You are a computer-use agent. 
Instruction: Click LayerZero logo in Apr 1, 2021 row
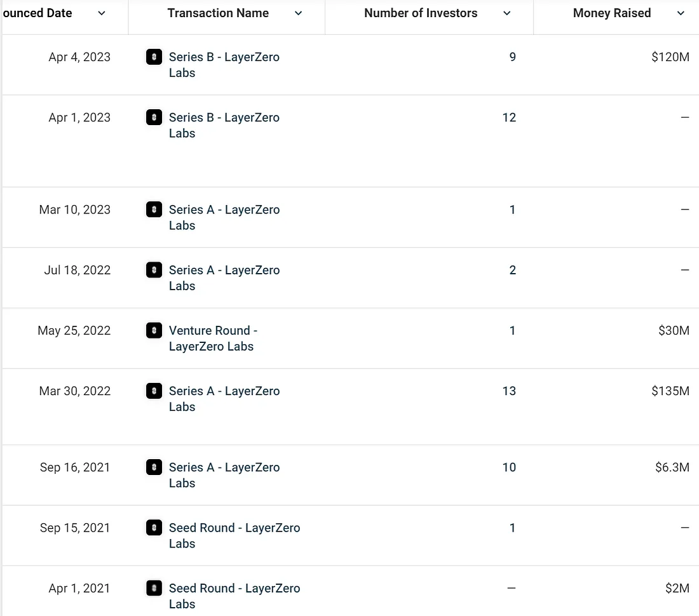tap(154, 588)
